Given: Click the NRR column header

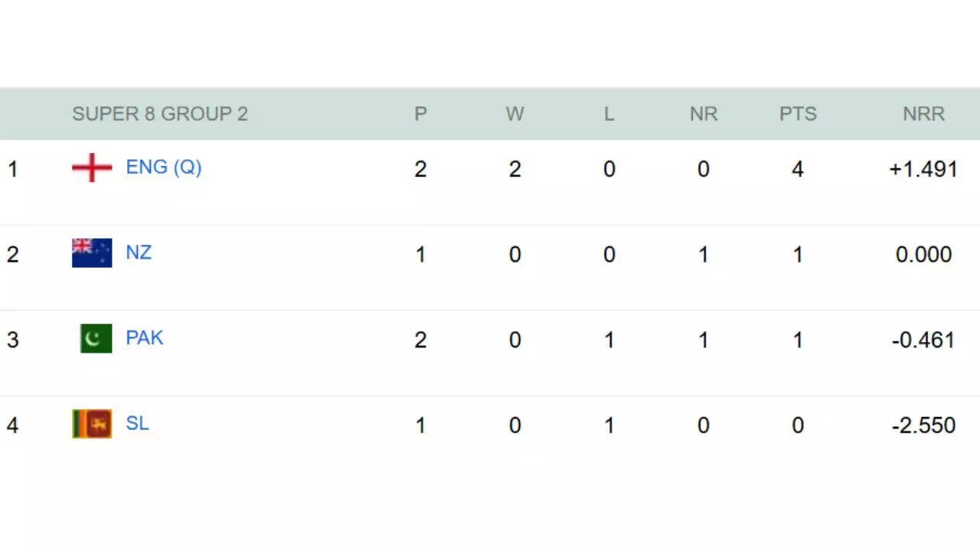Looking at the screenshot, I should coord(923,114).
